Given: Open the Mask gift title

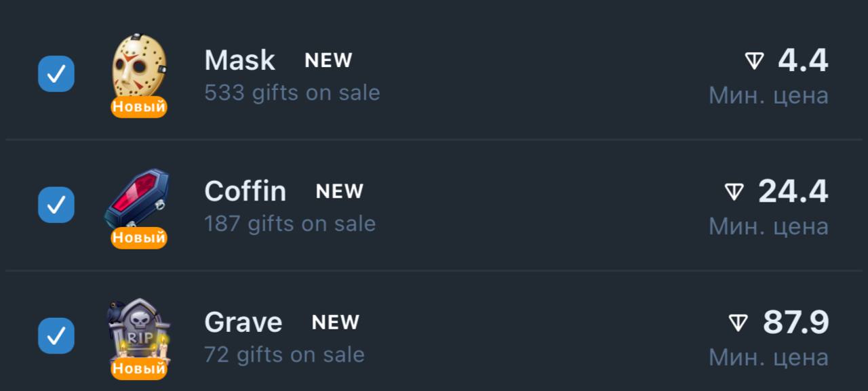Looking at the screenshot, I should pyautogui.click(x=239, y=60).
